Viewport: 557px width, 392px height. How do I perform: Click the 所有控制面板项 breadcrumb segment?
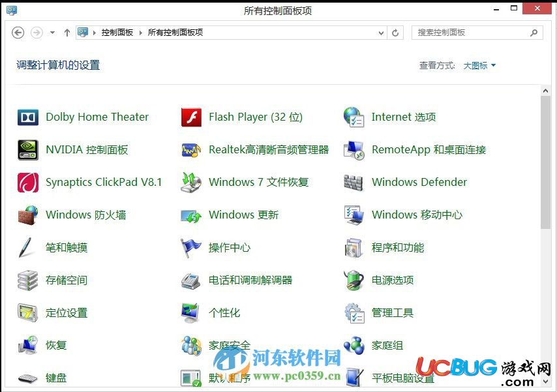pyautogui.click(x=175, y=33)
